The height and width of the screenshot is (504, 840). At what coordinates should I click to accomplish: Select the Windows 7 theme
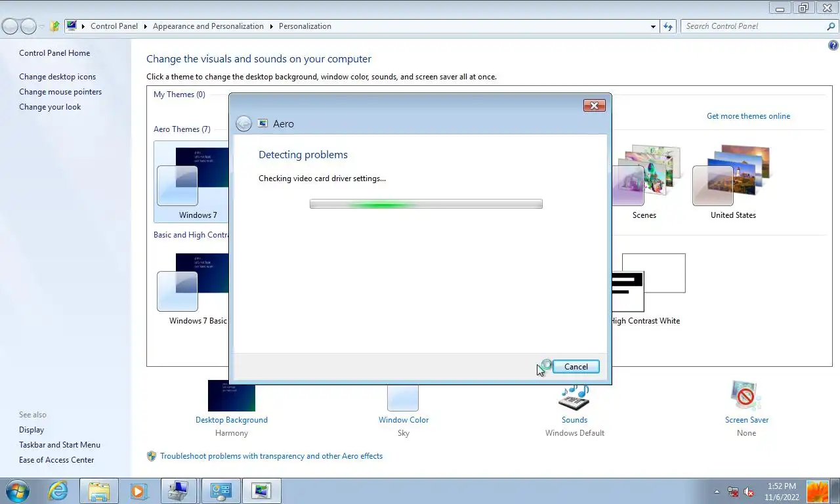click(192, 182)
